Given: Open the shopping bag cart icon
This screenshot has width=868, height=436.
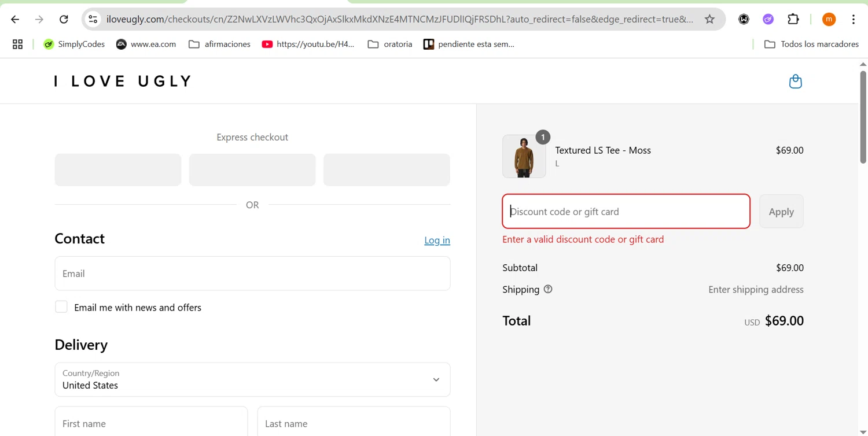Looking at the screenshot, I should (796, 81).
